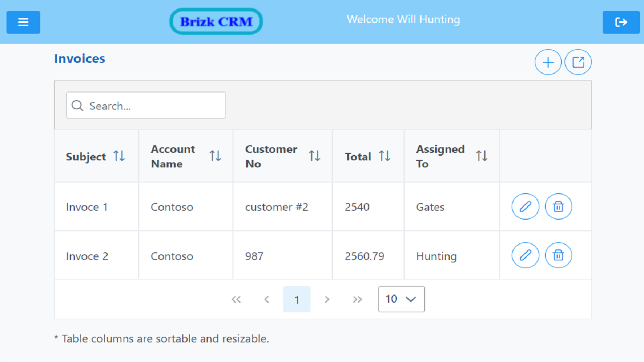This screenshot has height=362, width=644.
Task: Select page 1 in the pagination bar
Action: pos(297,299)
